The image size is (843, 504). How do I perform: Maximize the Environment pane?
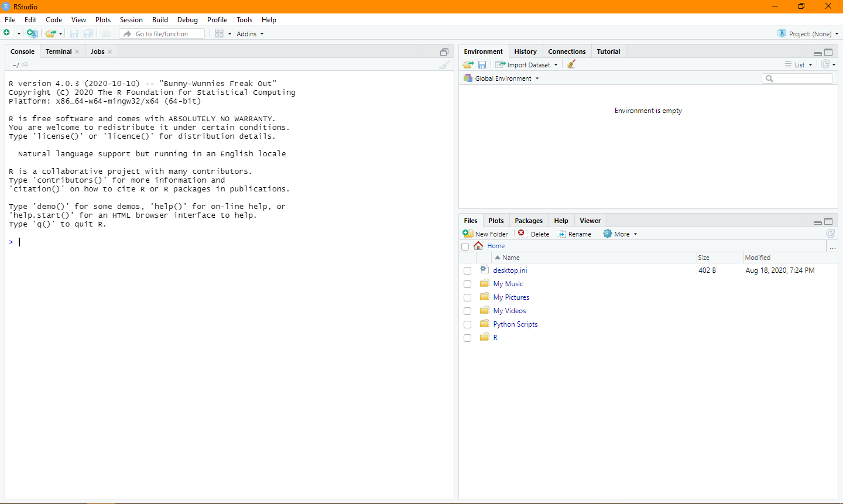pos(828,52)
